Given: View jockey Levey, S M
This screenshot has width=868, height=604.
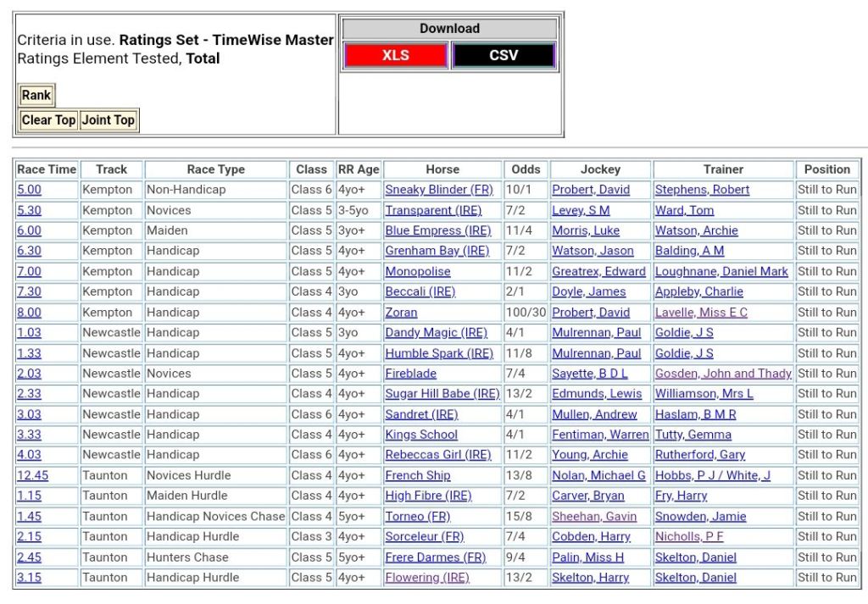Looking at the screenshot, I should click(581, 210).
